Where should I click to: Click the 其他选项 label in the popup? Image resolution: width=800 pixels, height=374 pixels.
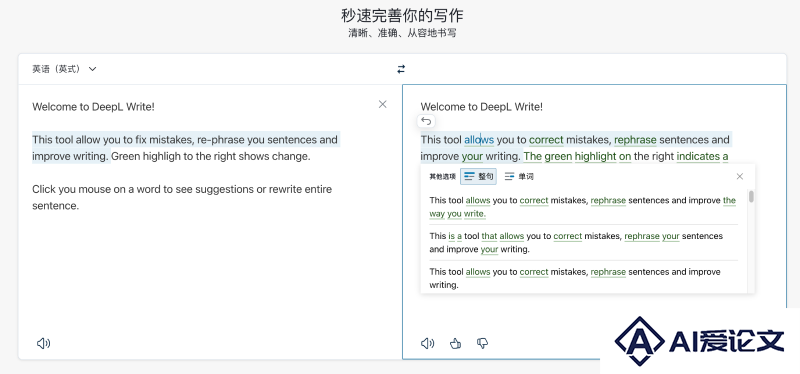coord(442,177)
